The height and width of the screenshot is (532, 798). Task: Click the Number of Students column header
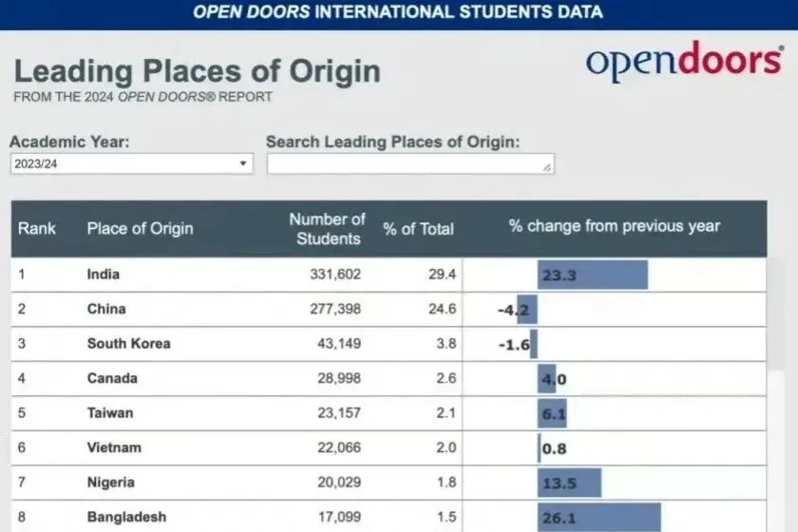pyautogui.click(x=328, y=229)
